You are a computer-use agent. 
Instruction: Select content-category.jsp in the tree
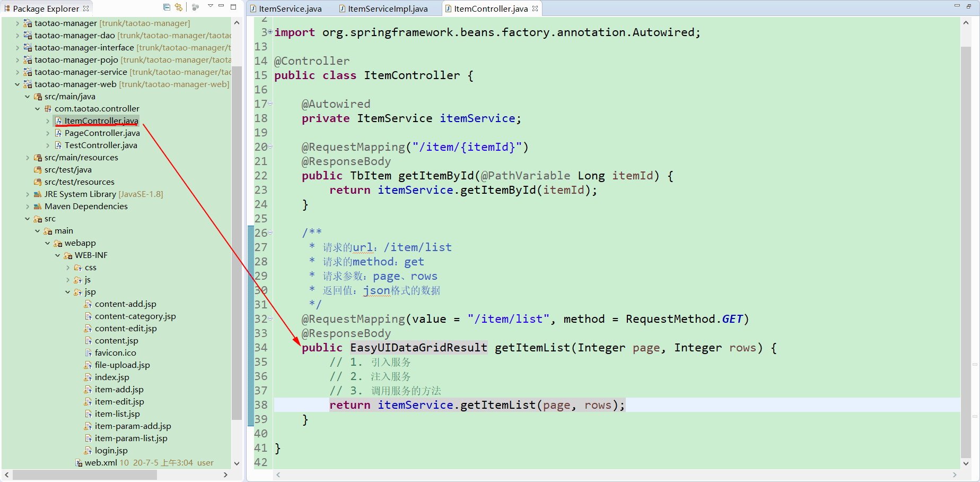[x=135, y=316]
